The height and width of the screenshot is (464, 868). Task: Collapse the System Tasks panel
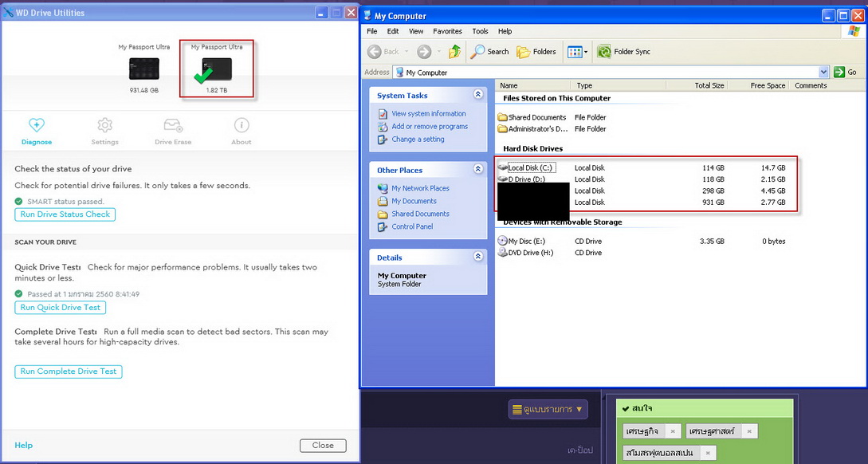pos(477,95)
